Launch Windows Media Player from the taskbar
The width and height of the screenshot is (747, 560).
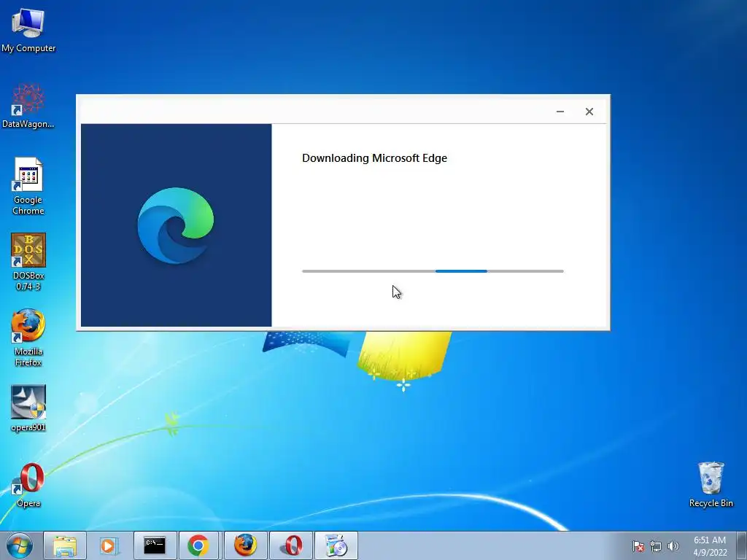tap(109, 545)
